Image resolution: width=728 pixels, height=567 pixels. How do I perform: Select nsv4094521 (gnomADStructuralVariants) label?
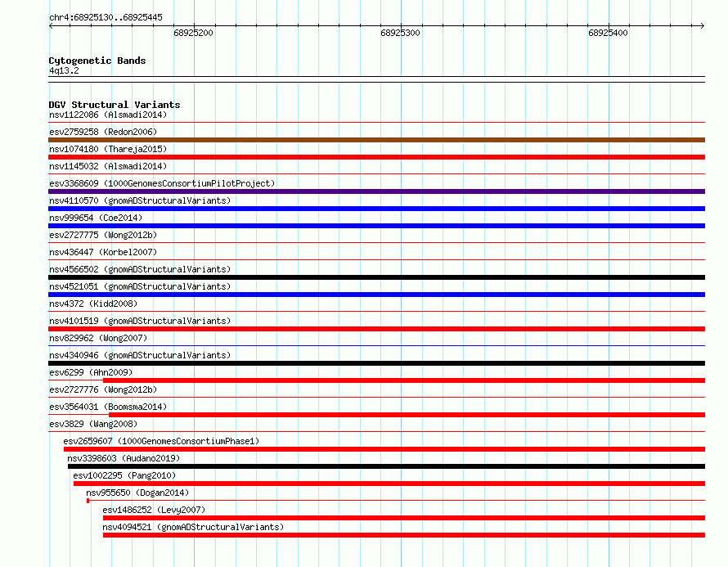[x=193, y=527]
